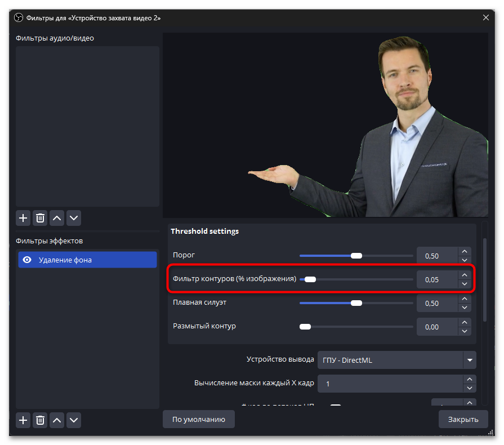The height and width of the screenshot is (445, 504).
Task: Delete selected audio/video filter trash icon
Action: [x=40, y=218]
